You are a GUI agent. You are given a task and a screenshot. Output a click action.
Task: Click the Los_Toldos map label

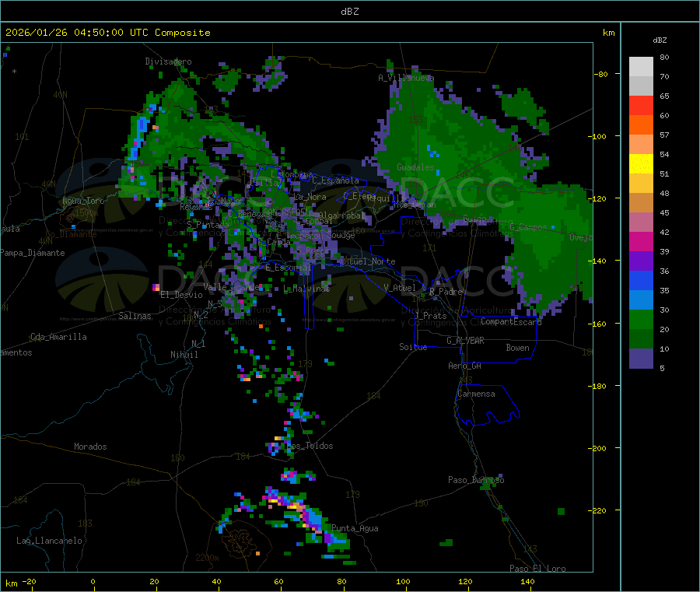click(310, 446)
